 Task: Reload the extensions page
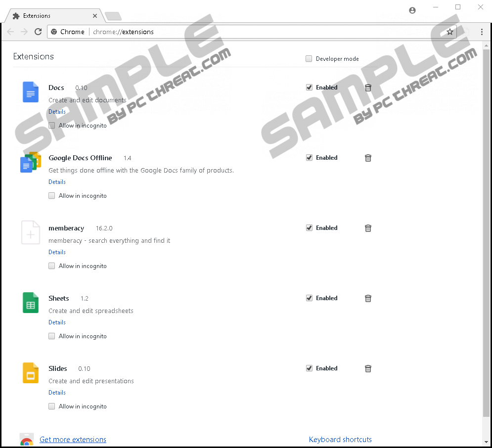[x=38, y=32]
